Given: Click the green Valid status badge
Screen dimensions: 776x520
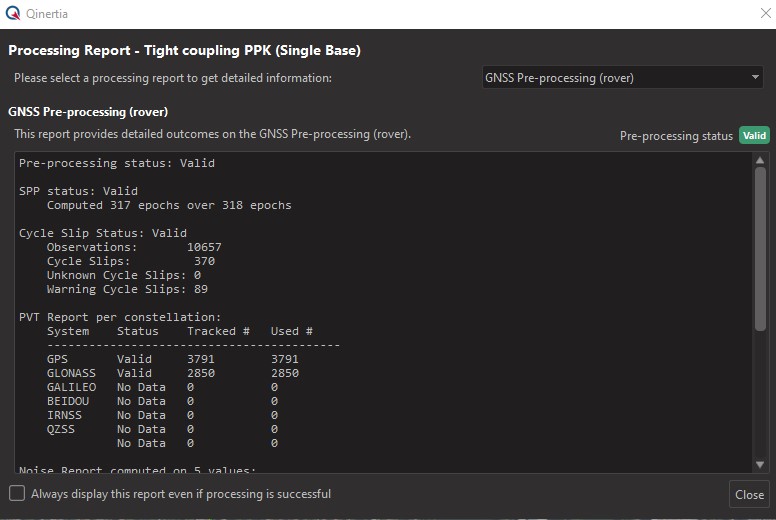Looking at the screenshot, I should [x=754, y=136].
